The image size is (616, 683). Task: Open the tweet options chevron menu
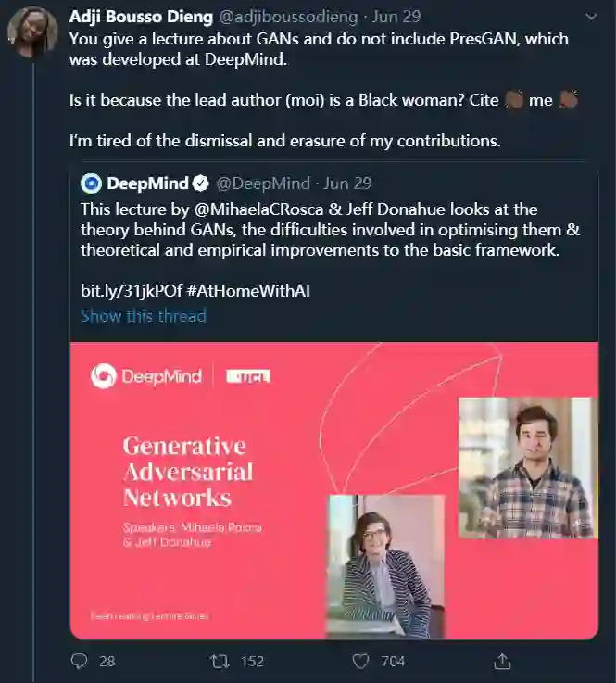[590, 18]
